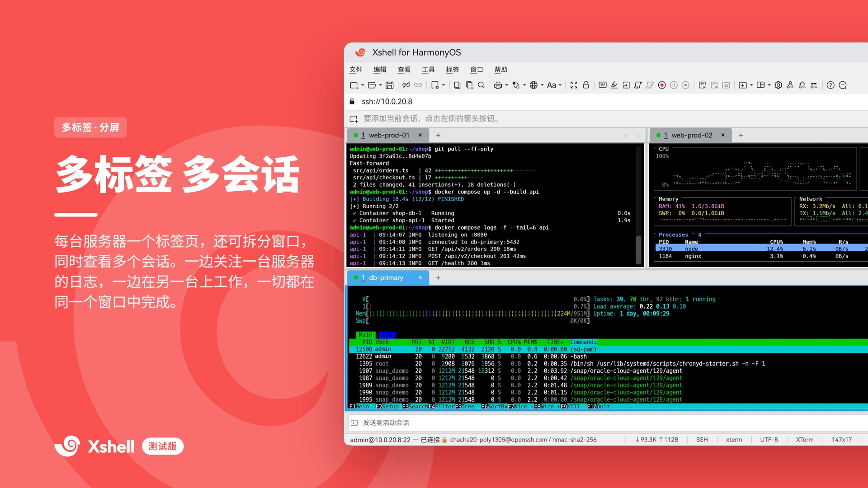This screenshot has height=488, width=868.
Task: Expand the session properties dropdown arrow
Action: click(x=443, y=85)
